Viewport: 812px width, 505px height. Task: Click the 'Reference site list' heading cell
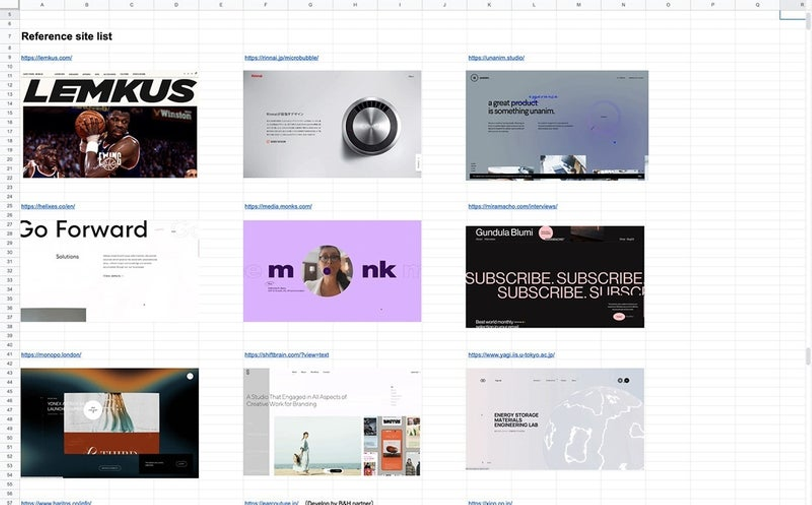tap(67, 36)
